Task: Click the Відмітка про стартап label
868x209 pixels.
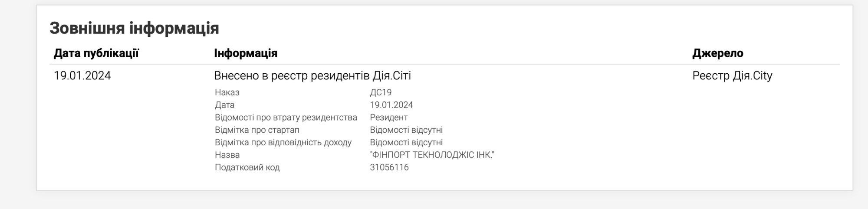Action: click(x=257, y=130)
